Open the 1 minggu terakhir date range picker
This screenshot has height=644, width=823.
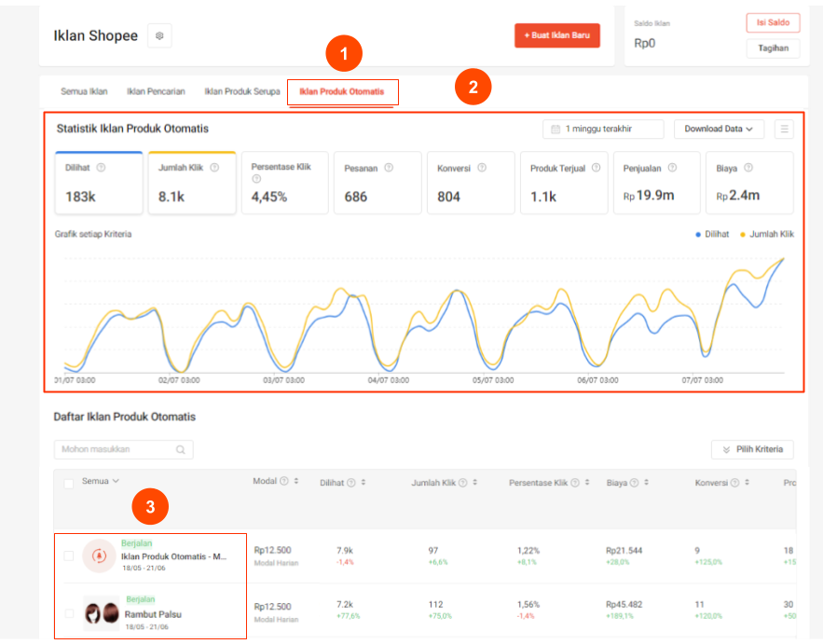tap(603, 130)
